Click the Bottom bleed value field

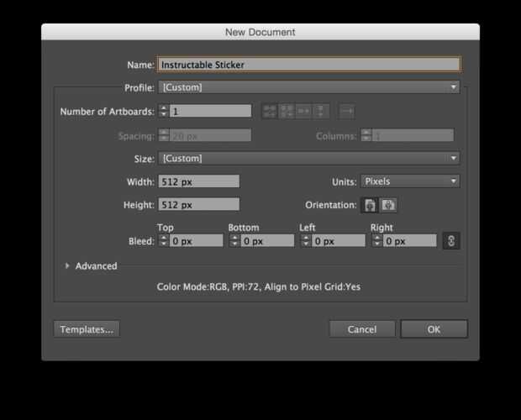tap(267, 241)
